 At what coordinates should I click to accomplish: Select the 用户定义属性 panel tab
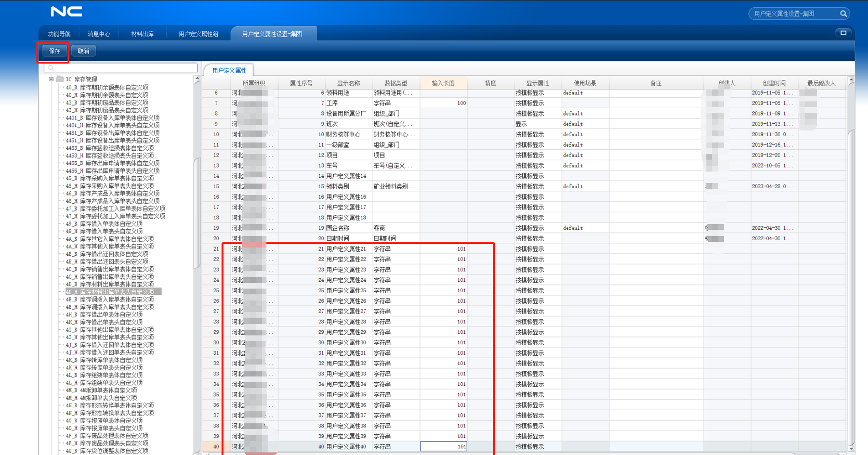[229, 70]
